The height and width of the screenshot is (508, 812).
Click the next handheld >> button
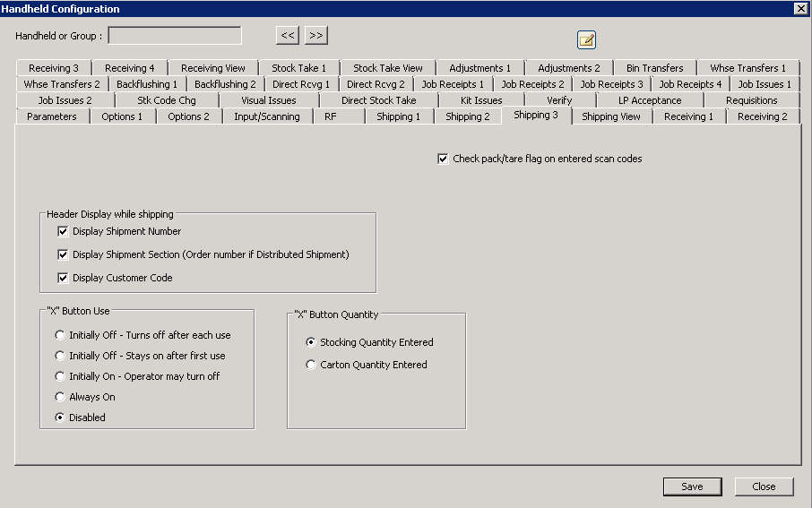click(315, 35)
